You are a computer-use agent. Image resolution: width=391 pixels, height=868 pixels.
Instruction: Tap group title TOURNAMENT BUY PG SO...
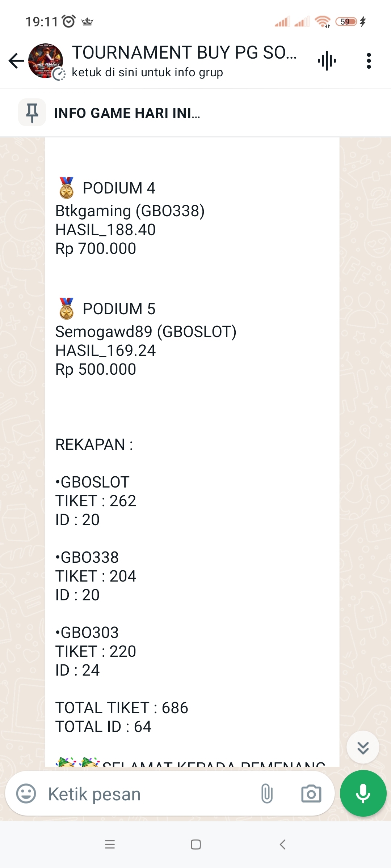[x=184, y=53]
